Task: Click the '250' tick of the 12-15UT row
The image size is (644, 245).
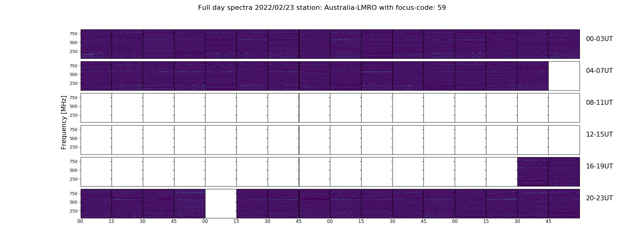Action: tap(74, 147)
